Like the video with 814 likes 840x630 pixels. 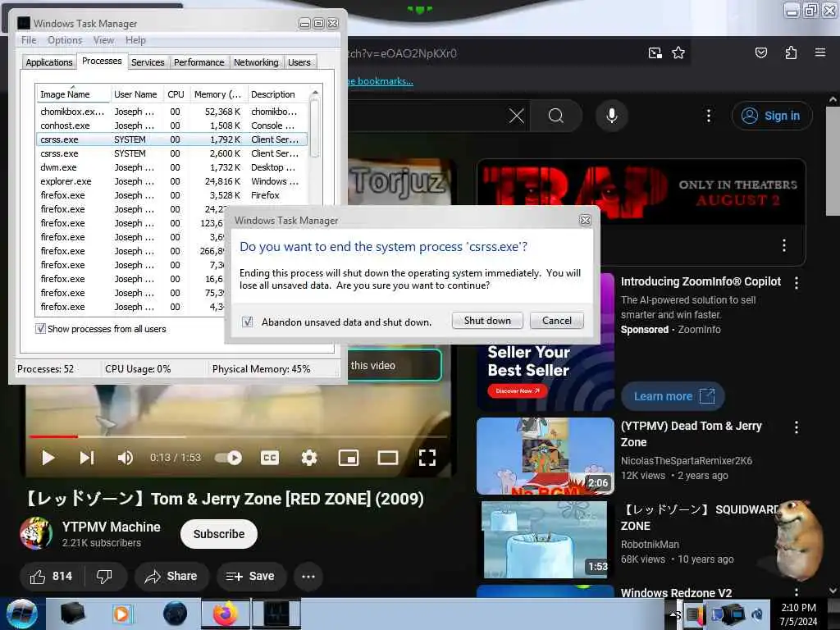click(51, 577)
